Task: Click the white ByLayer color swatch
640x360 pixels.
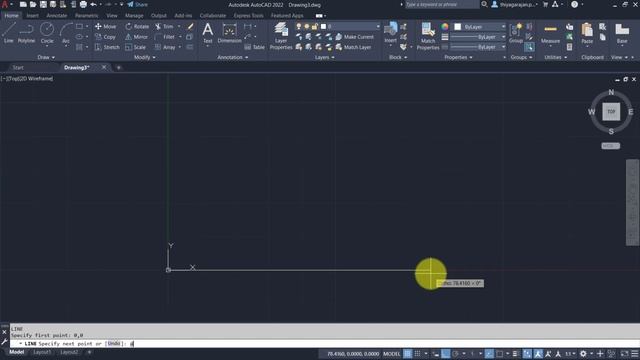Action: click(x=458, y=27)
